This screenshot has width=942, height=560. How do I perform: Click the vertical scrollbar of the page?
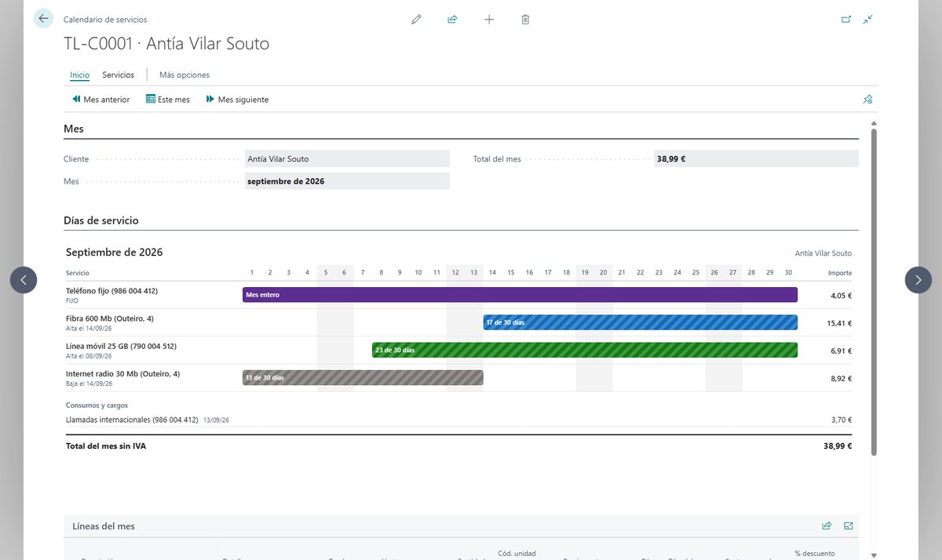pyautogui.click(x=874, y=290)
